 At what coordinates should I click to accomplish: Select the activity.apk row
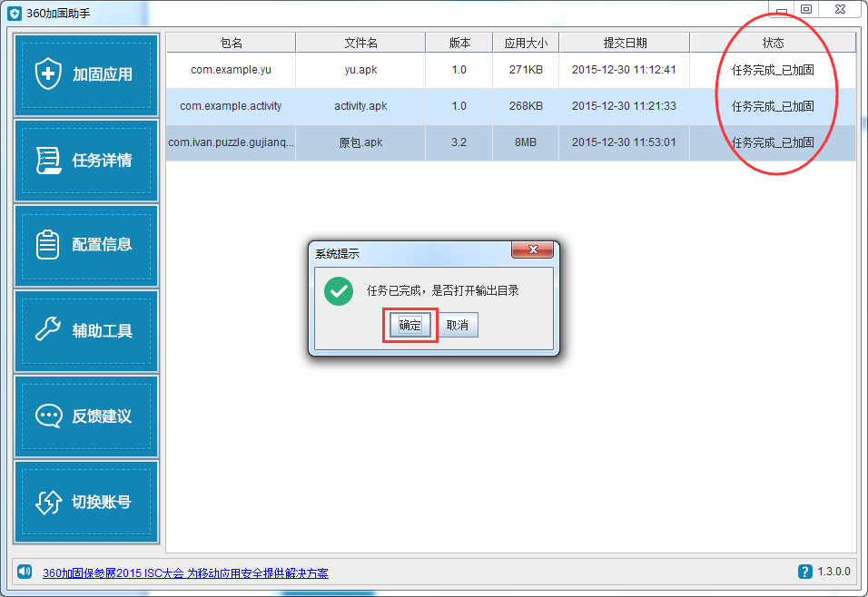(511, 106)
